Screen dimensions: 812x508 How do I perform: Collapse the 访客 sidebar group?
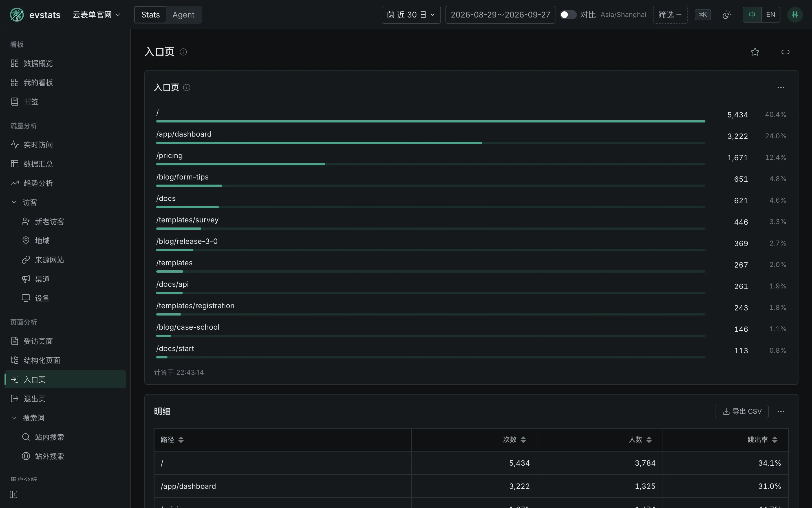click(65, 202)
